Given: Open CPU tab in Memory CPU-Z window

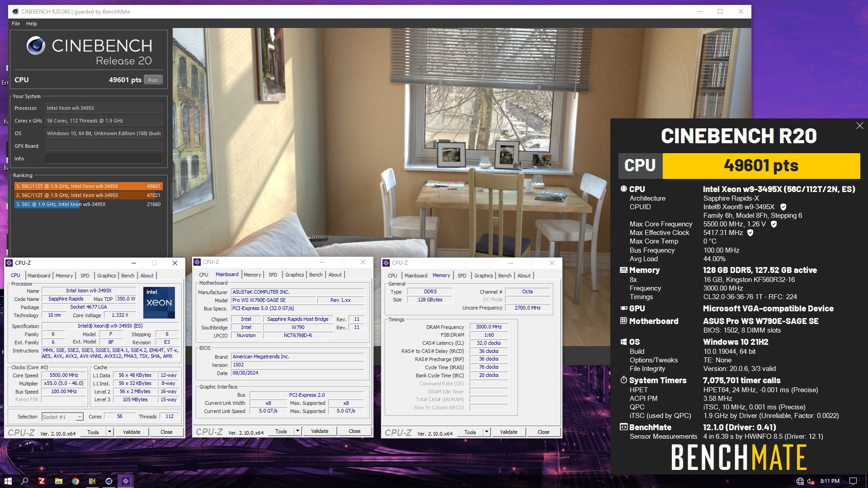Looking at the screenshot, I should [x=392, y=276].
